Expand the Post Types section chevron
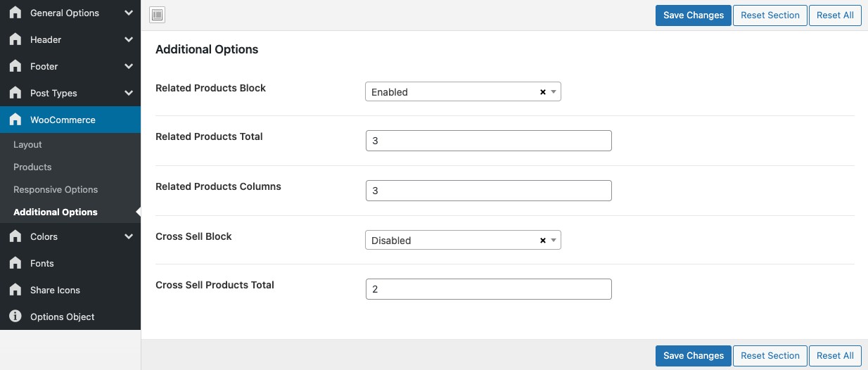Screen dimensions: 868x370 (x=128, y=93)
